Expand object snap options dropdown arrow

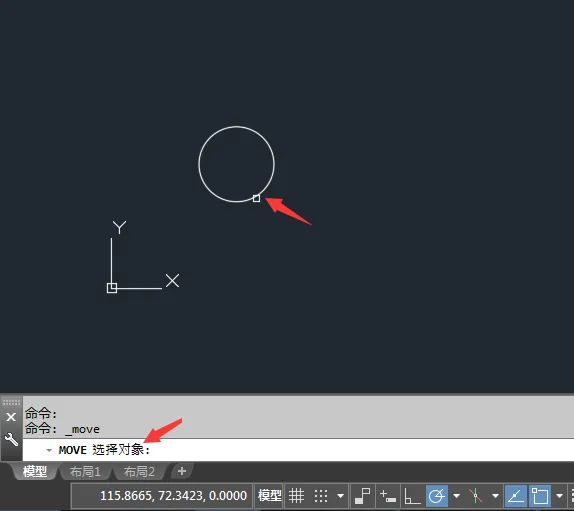coord(559,496)
